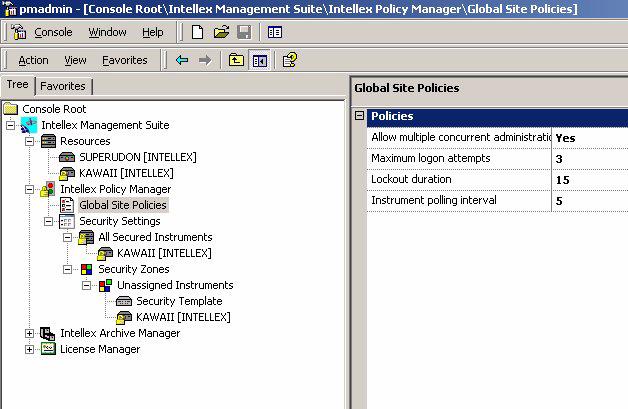628x409 pixels.
Task: Select Console Root label in the tree
Action: (54, 109)
